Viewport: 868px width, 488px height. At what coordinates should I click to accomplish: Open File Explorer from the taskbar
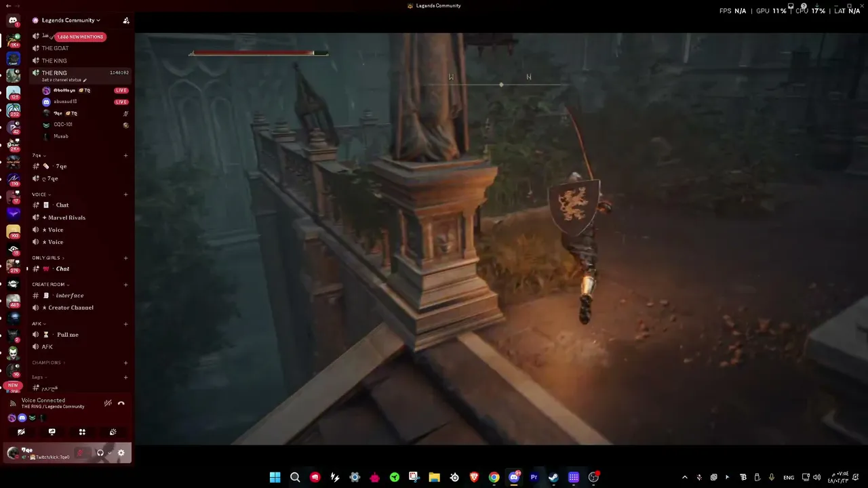click(x=435, y=477)
